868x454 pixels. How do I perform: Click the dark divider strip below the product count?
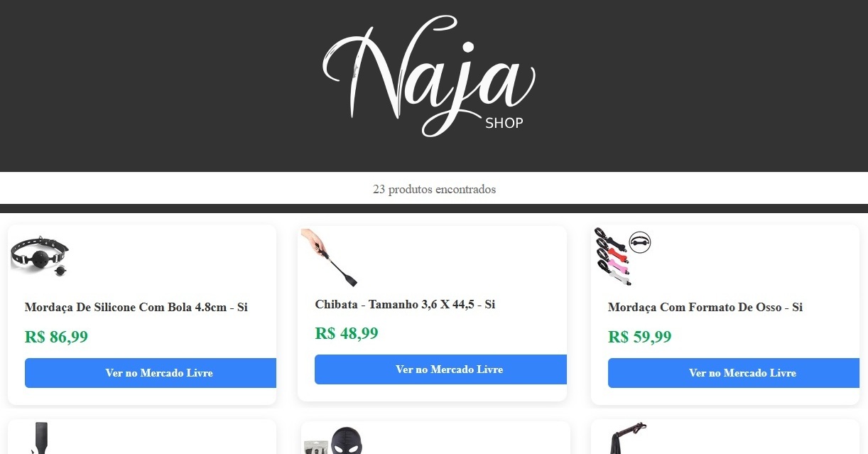click(x=434, y=208)
